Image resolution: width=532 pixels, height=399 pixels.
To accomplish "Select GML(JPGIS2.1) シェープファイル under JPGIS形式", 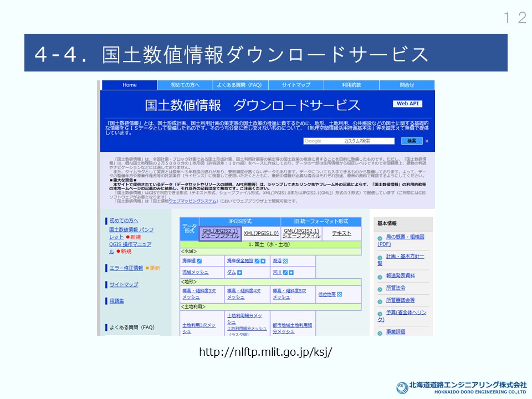I will [x=219, y=233].
